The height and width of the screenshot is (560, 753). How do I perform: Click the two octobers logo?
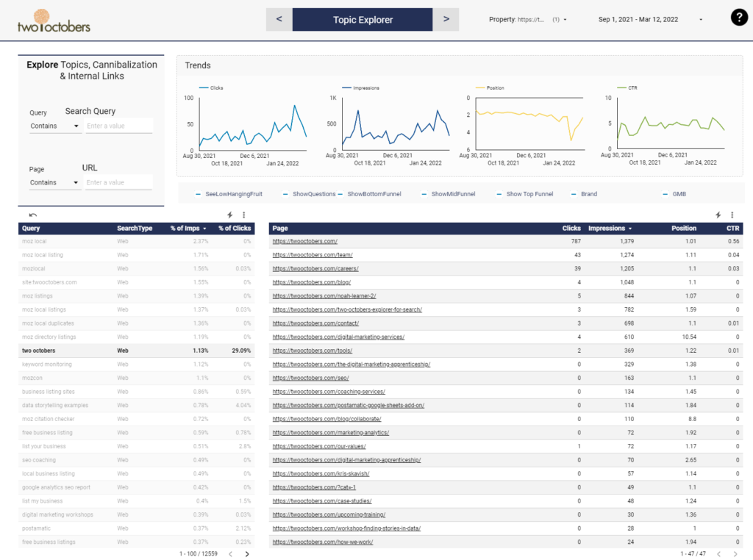click(x=53, y=21)
